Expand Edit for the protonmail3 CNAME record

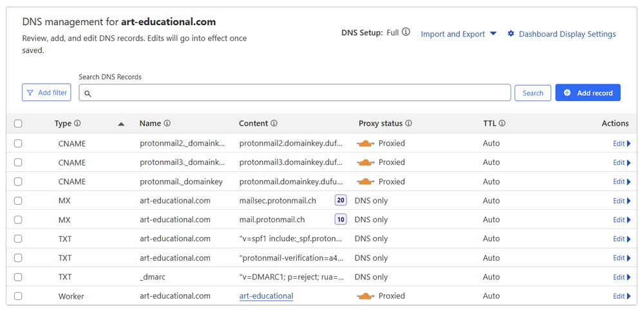click(621, 163)
